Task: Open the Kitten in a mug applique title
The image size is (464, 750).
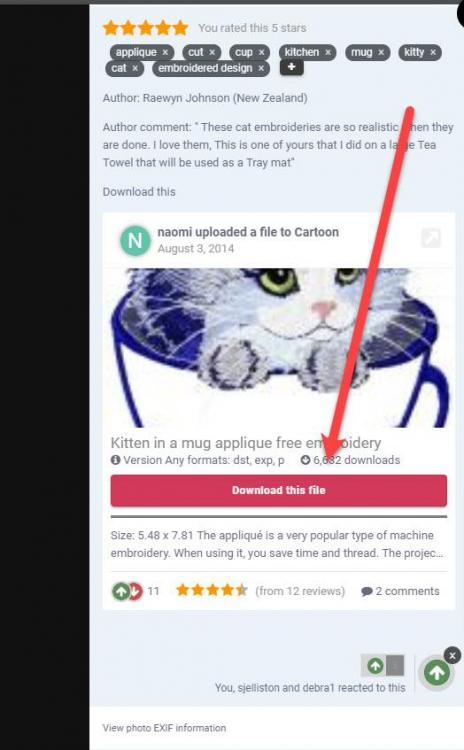Action: tap(246, 443)
